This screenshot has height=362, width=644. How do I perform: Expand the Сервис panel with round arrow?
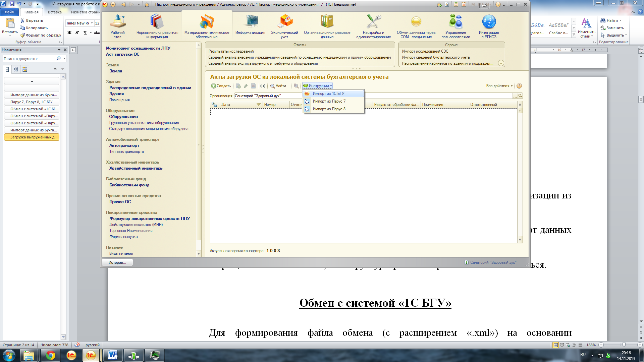click(501, 63)
